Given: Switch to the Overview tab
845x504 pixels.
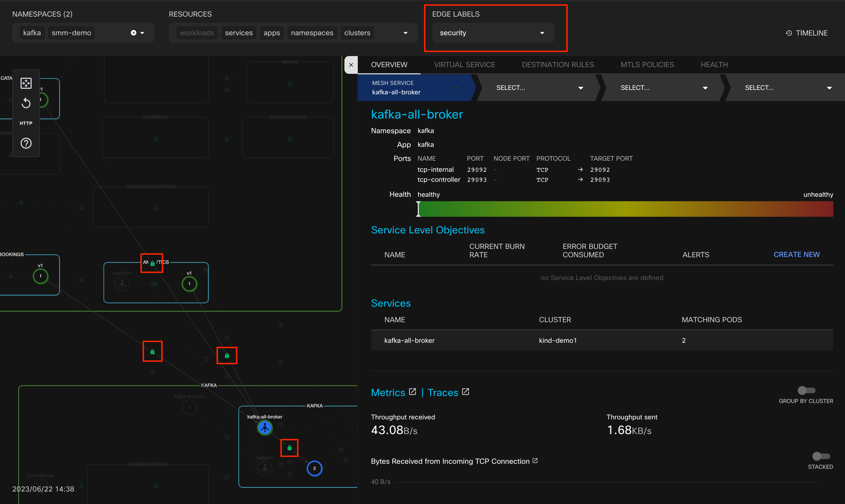Looking at the screenshot, I should coord(389,65).
